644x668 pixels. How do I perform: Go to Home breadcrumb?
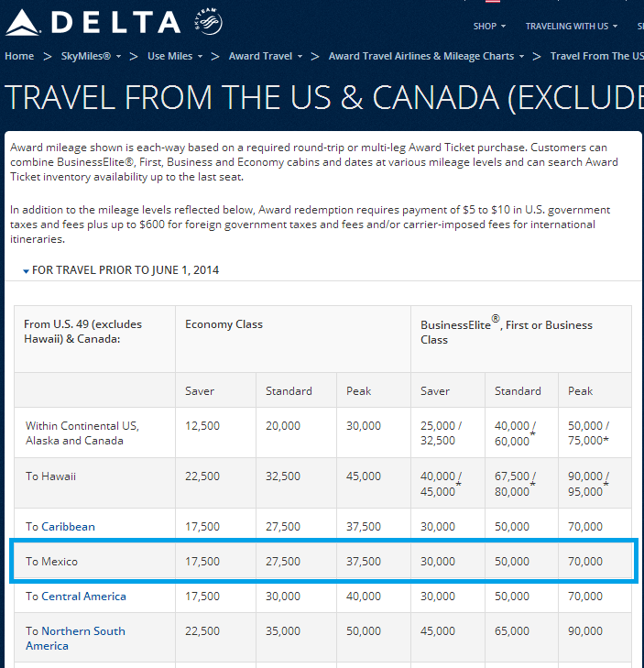point(19,56)
